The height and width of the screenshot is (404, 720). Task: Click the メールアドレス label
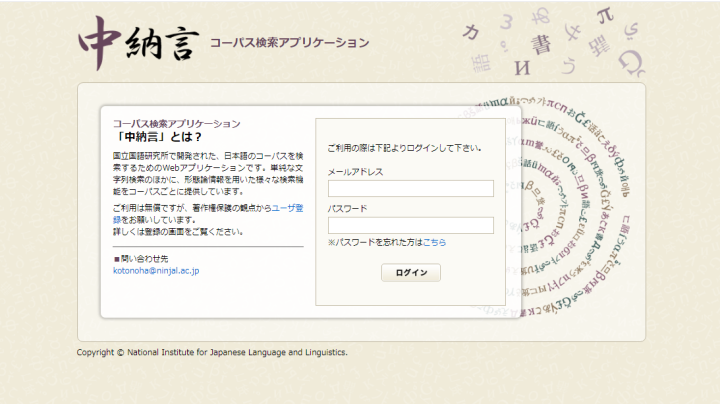(x=355, y=172)
